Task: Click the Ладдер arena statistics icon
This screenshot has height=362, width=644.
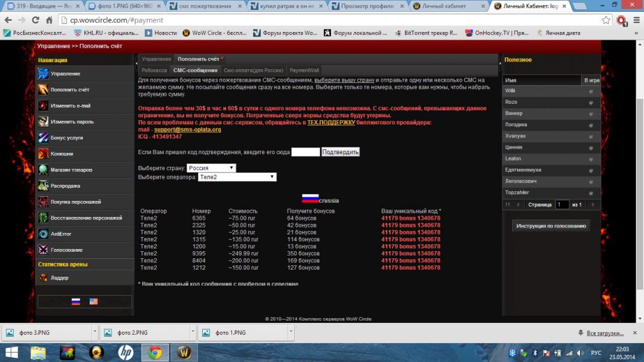Action: tap(43, 278)
